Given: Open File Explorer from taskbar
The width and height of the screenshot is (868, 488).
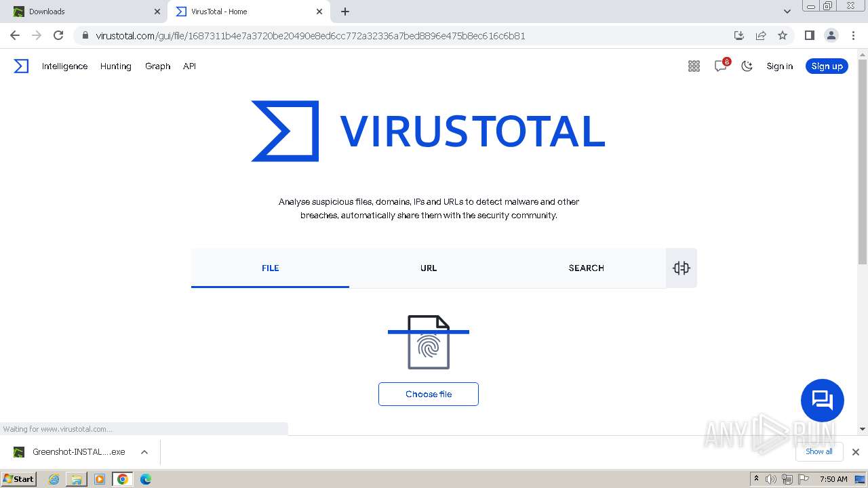Looking at the screenshot, I should click(x=77, y=479).
